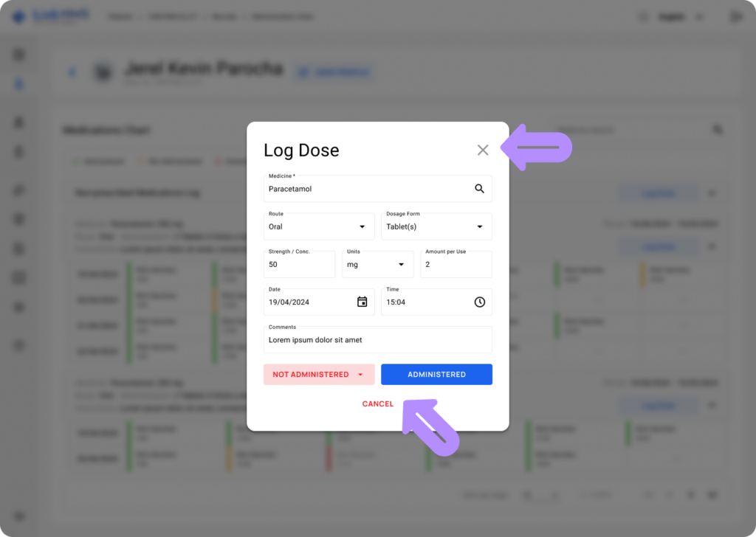Open Not Administered reasons dropdown arrow

tap(360, 375)
